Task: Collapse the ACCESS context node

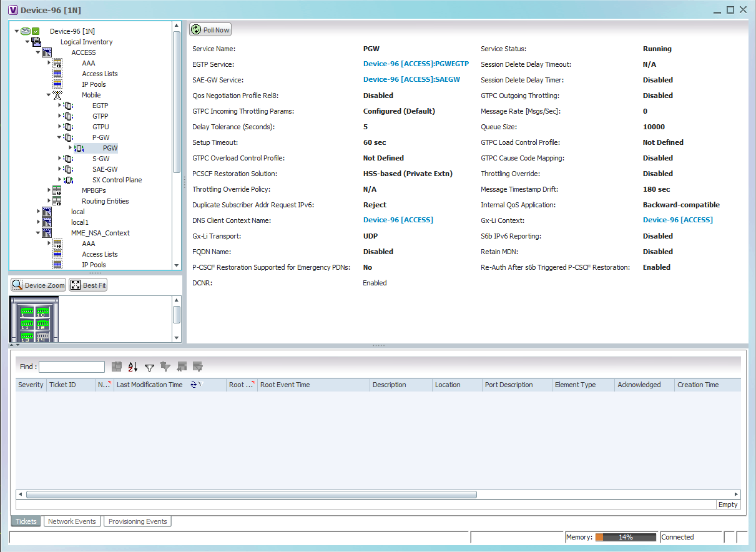Action: pyautogui.click(x=38, y=52)
